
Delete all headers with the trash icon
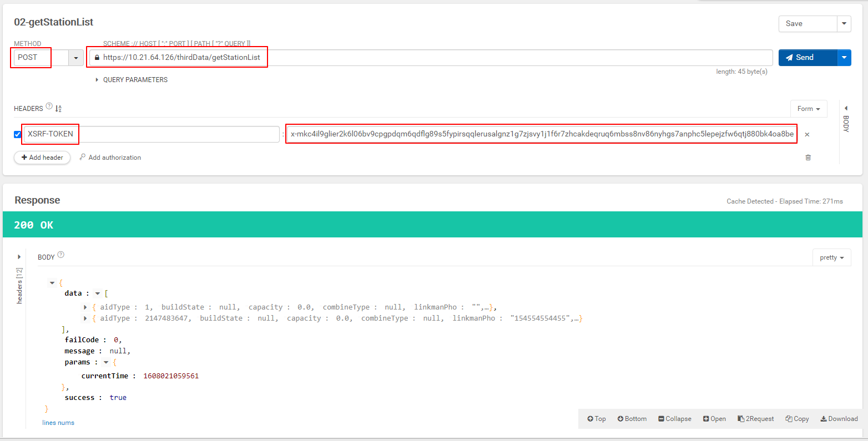tap(808, 158)
